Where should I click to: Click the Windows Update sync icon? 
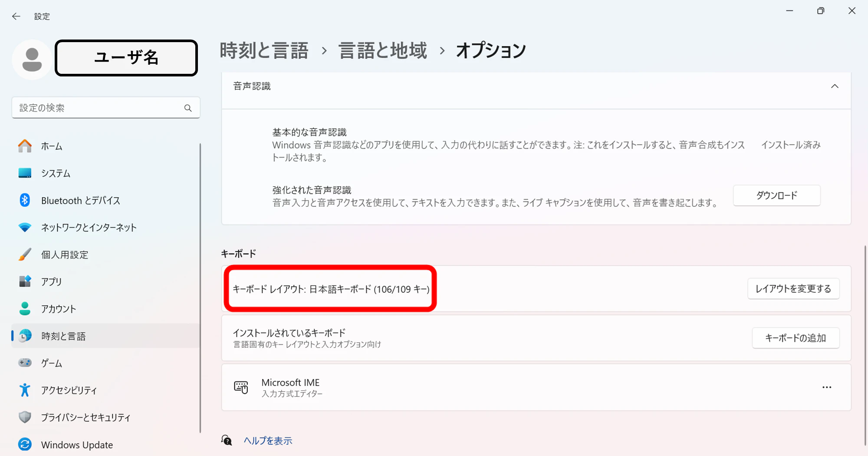tap(25, 444)
